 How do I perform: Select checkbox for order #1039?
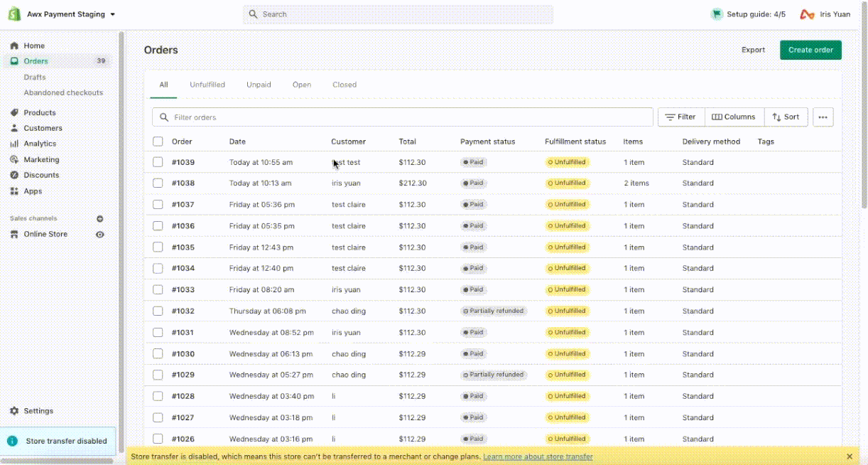(158, 162)
